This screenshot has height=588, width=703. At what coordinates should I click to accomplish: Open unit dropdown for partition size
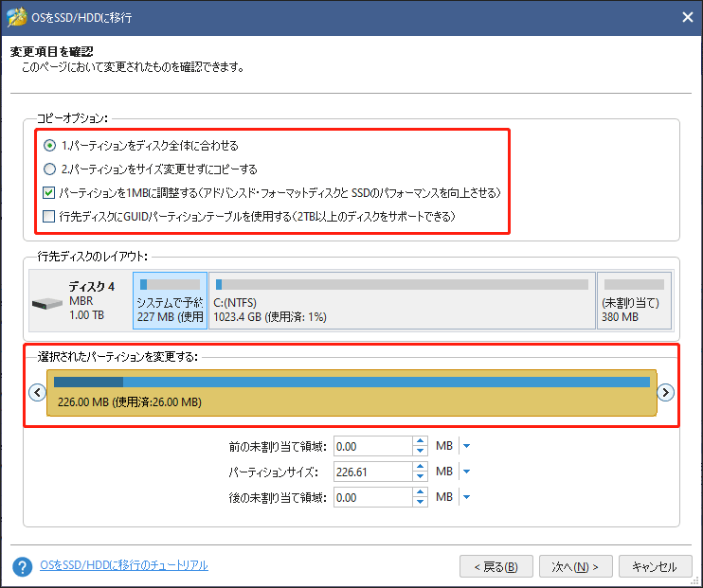(466, 472)
